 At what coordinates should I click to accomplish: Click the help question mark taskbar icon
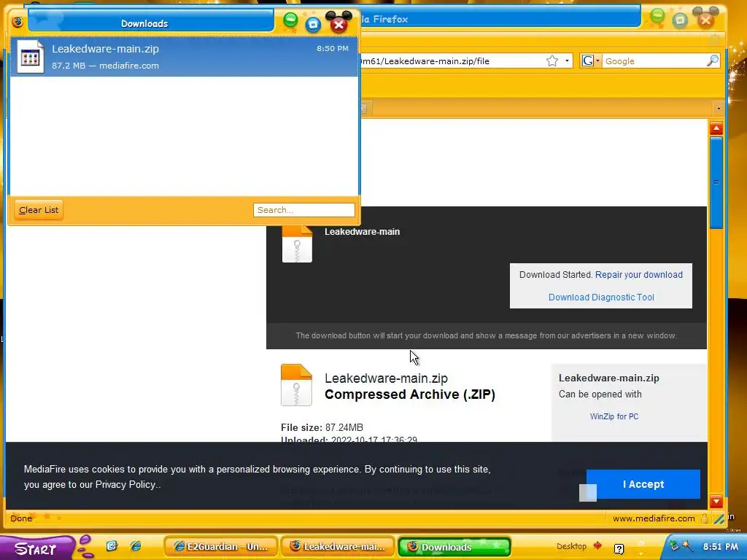(x=619, y=549)
